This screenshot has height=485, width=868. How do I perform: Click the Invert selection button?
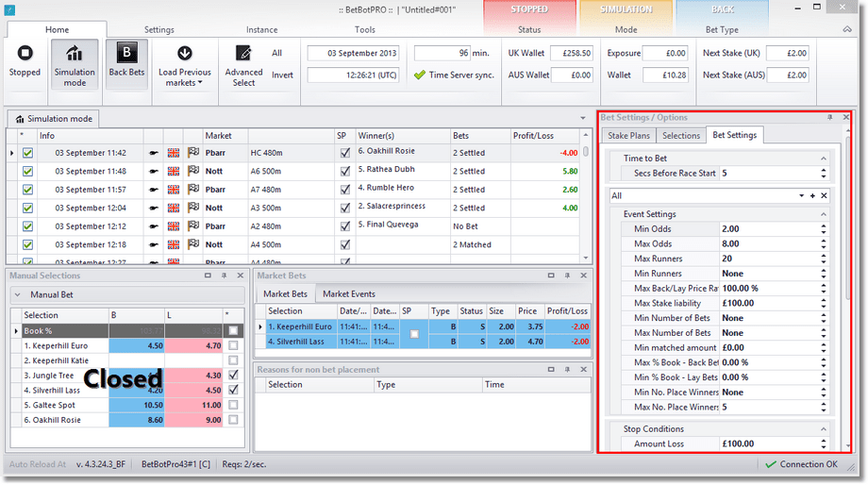click(282, 75)
